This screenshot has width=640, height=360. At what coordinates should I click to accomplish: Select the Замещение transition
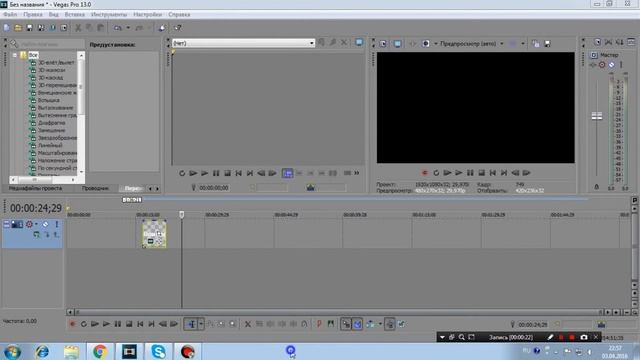point(51,130)
